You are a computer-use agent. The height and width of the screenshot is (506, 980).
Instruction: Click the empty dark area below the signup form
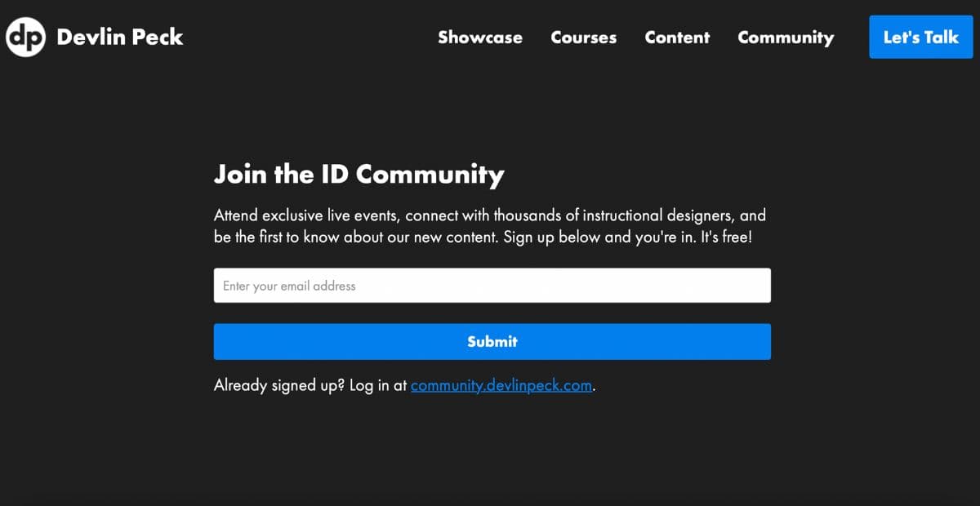point(490,449)
